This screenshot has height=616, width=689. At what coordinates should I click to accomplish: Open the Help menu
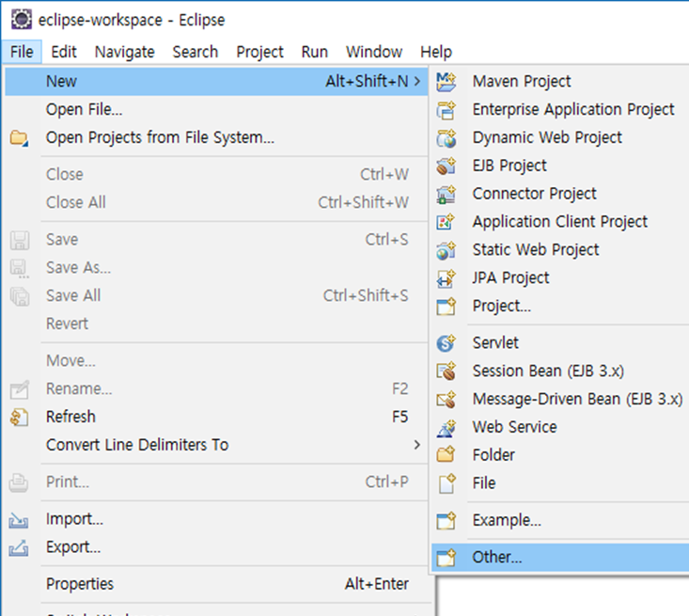(x=436, y=52)
